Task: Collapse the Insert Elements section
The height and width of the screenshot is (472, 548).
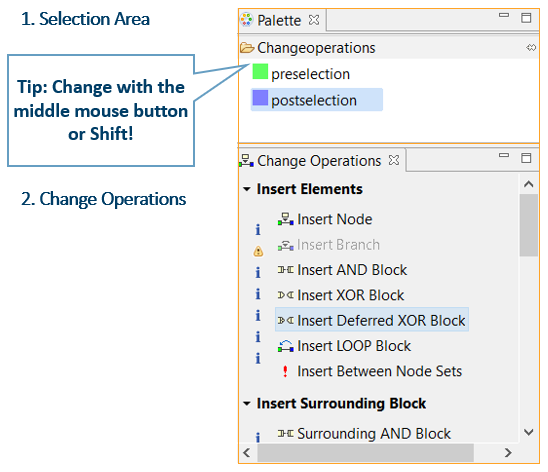Action: point(247,189)
